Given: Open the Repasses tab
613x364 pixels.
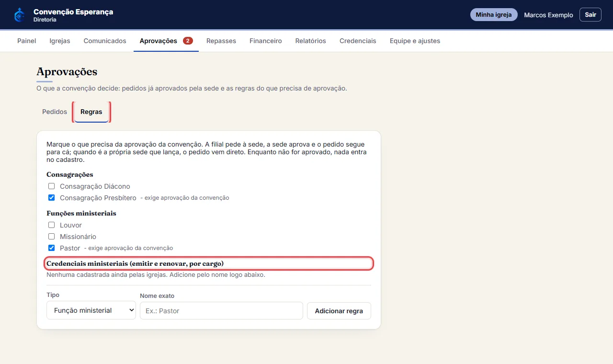Looking at the screenshot, I should [x=221, y=41].
